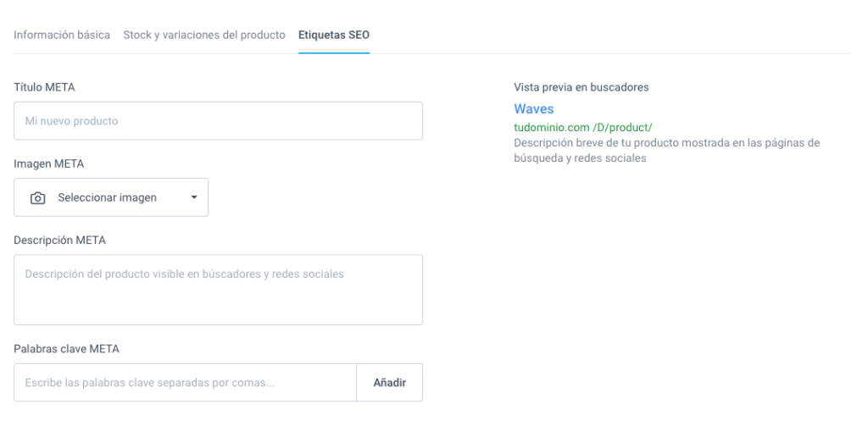Click the blue underline beneath Etiquetas SEO
Viewport: 868px width, 442px height.
pyautogui.click(x=334, y=53)
